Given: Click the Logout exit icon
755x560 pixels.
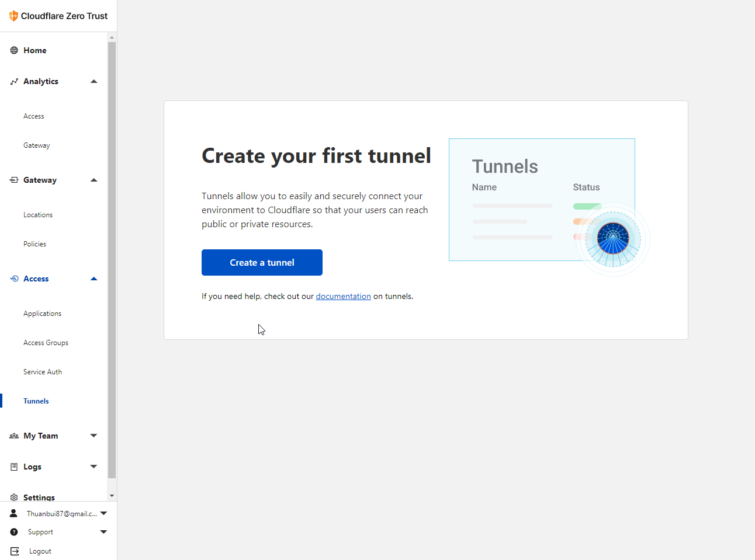Looking at the screenshot, I should click(x=15, y=551).
